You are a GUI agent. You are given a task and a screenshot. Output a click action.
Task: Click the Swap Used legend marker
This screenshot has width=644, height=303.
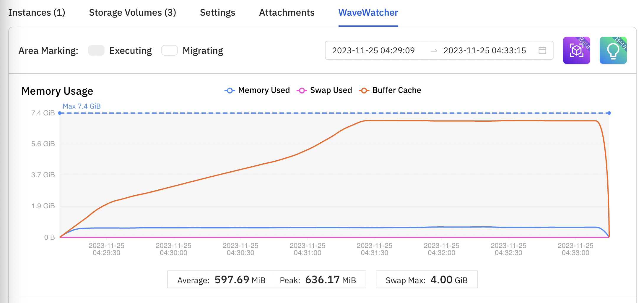pyautogui.click(x=302, y=91)
